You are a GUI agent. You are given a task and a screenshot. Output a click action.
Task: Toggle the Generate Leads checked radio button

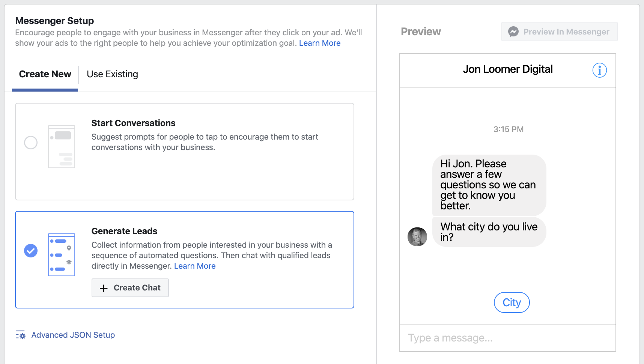point(31,251)
